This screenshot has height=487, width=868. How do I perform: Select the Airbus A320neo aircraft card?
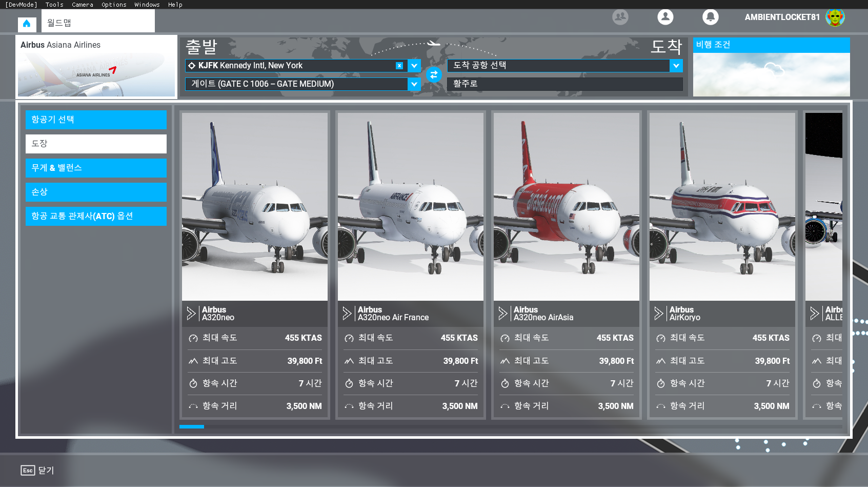click(255, 266)
